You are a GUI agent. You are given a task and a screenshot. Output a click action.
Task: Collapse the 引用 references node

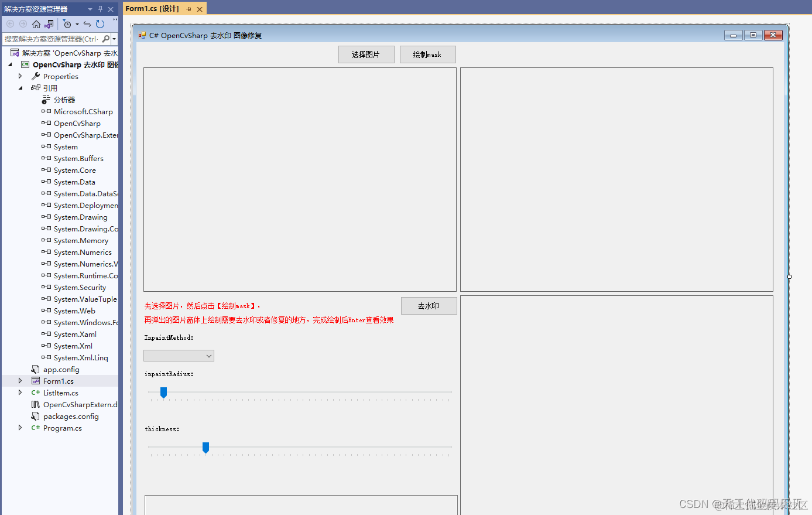pyautogui.click(x=20, y=88)
